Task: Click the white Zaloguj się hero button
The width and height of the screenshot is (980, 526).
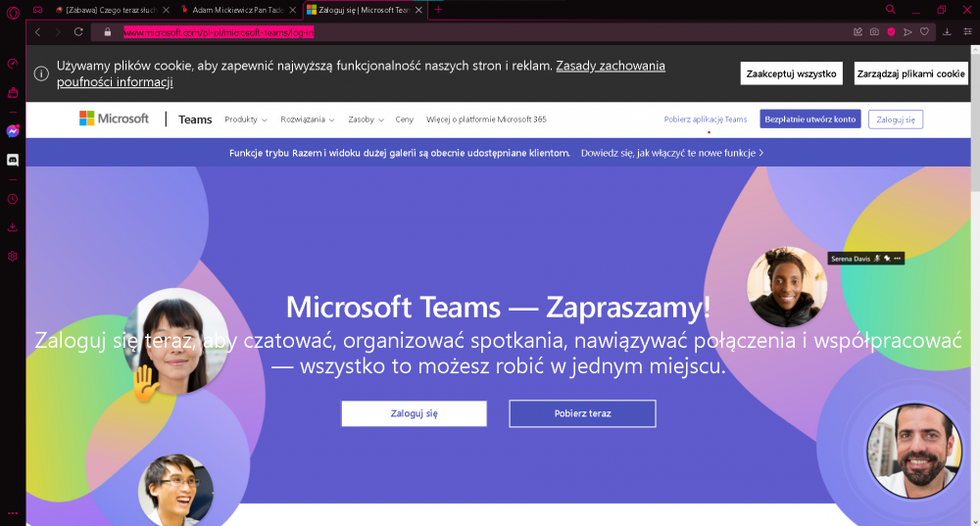Action: [x=414, y=413]
